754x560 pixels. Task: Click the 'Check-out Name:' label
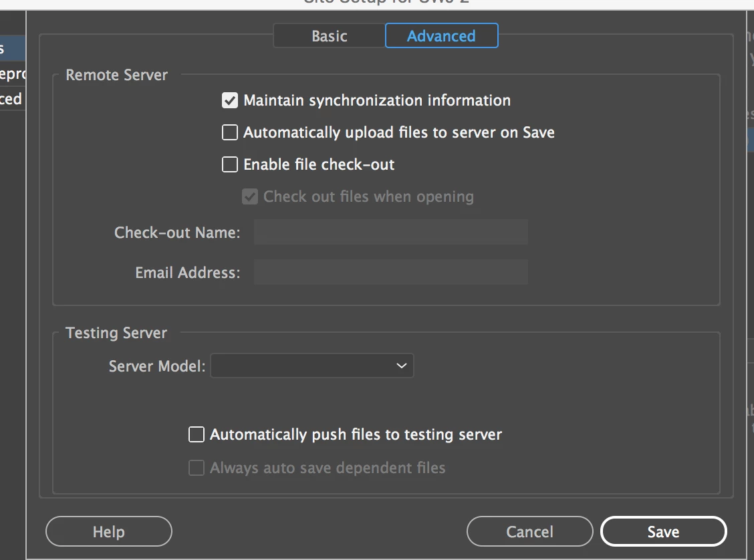click(x=177, y=233)
